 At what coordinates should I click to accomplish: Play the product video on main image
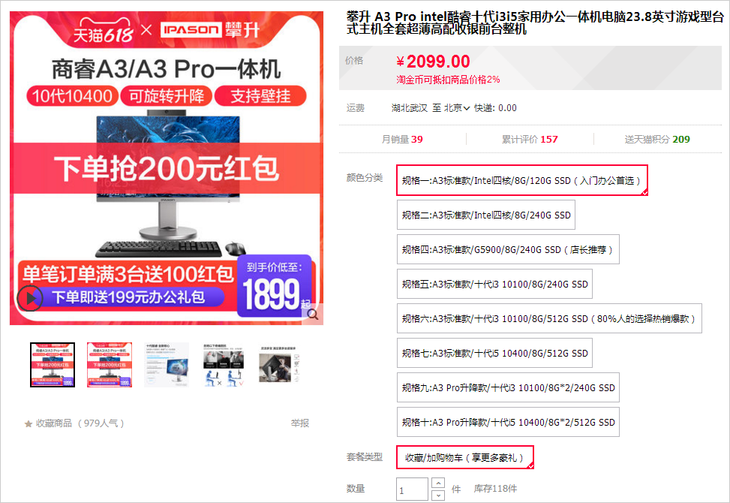(x=30, y=298)
